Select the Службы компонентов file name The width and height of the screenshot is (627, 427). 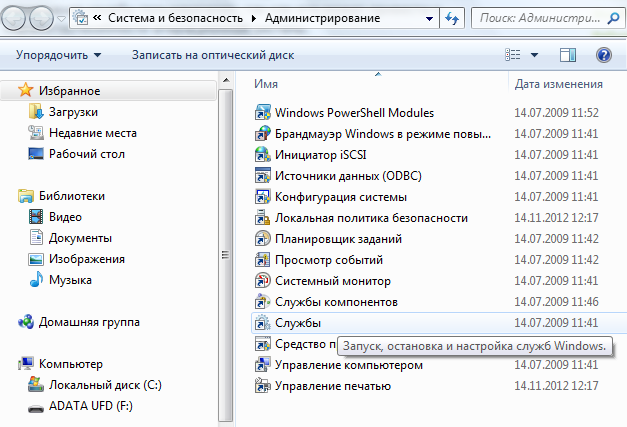pyautogui.click(x=336, y=302)
